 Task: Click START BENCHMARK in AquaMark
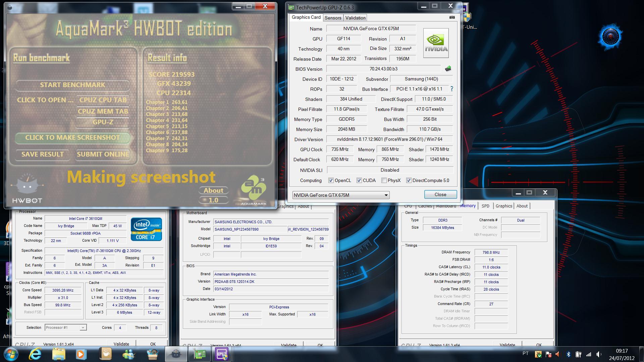point(72,85)
